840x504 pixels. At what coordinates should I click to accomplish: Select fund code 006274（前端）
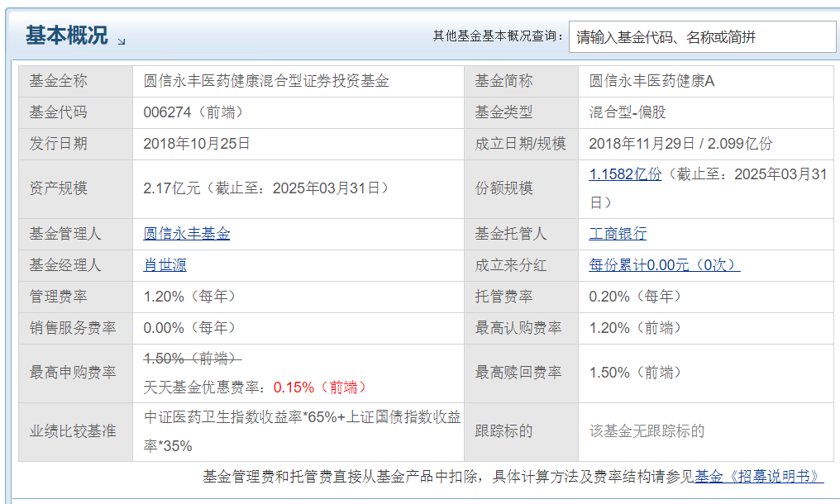coord(196,112)
